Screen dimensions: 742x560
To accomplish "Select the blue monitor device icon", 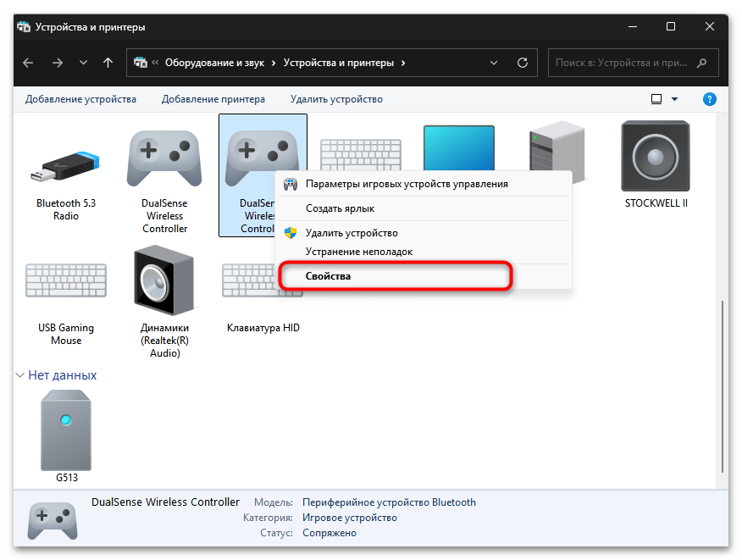I will [458, 147].
